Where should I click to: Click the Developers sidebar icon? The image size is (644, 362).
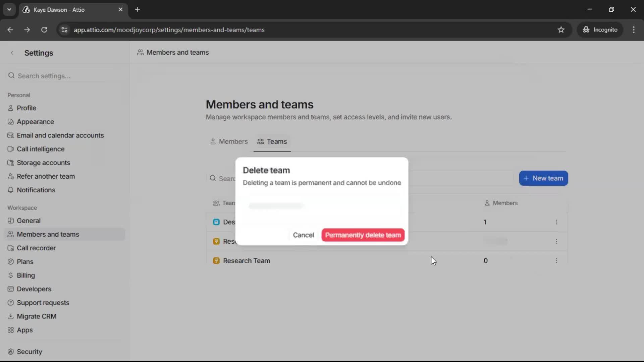[11, 289]
